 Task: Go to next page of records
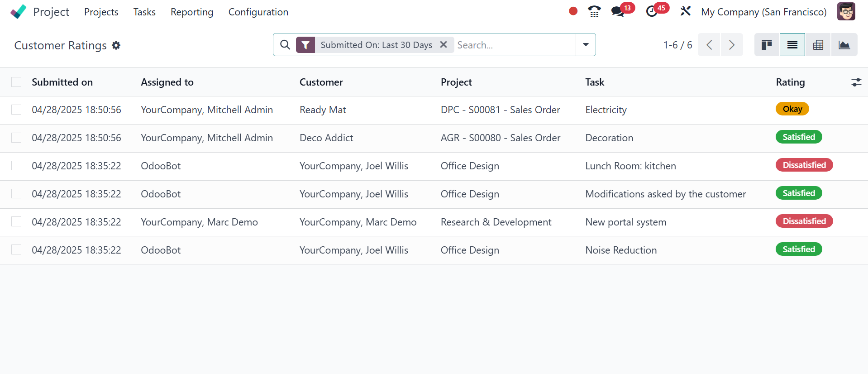pyautogui.click(x=731, y=45)
